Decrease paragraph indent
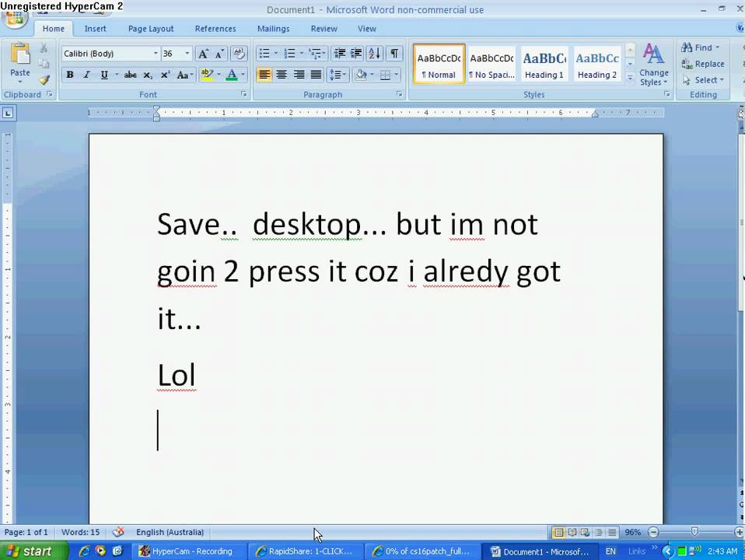 coord(339,54)
